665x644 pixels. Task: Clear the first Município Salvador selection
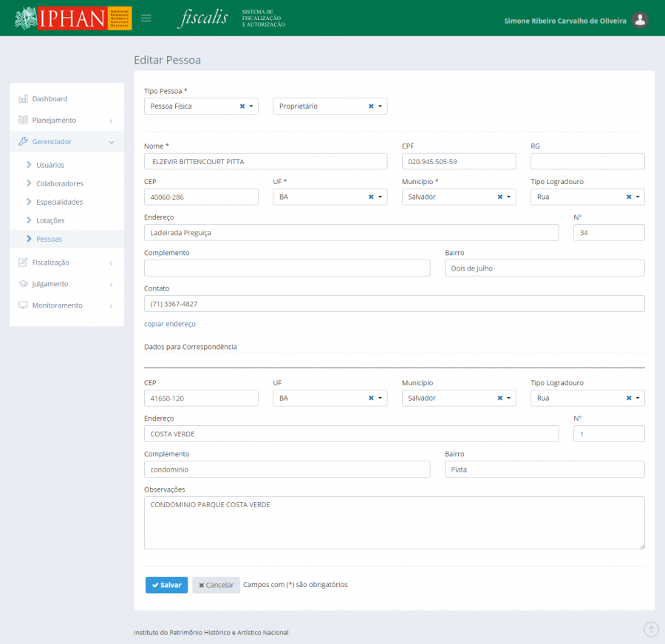[499, 197]
